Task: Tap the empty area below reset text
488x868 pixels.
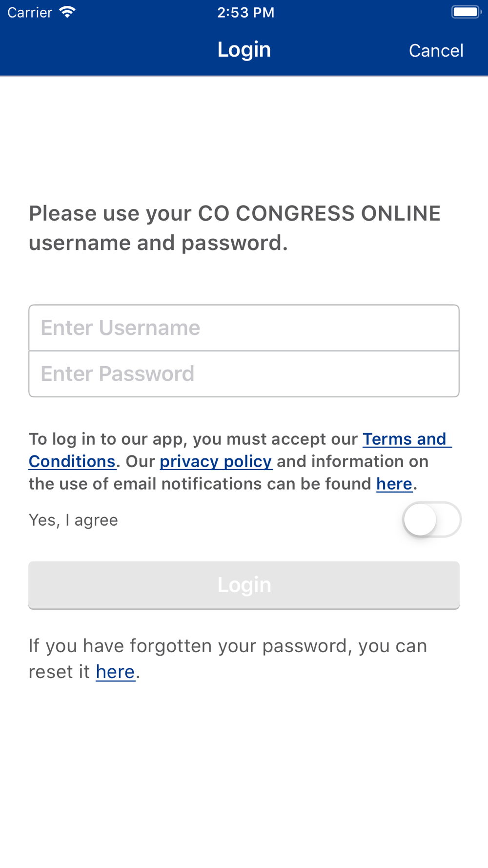Action: pyautogui.click(x=244, y=771)
